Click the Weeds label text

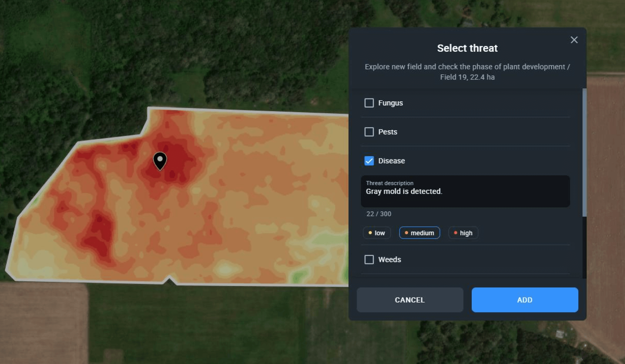pyautogui.click(x=390, y=259)
